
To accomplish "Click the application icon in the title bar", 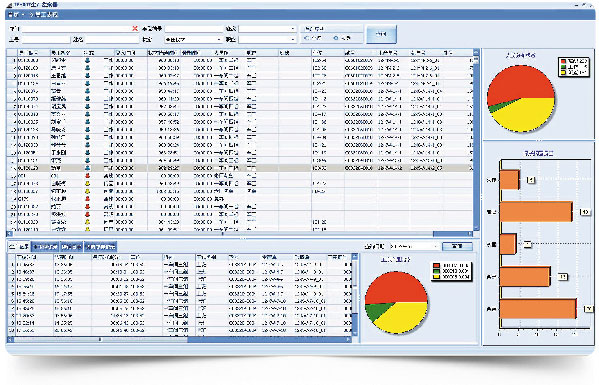I will [x=10, y=5].
